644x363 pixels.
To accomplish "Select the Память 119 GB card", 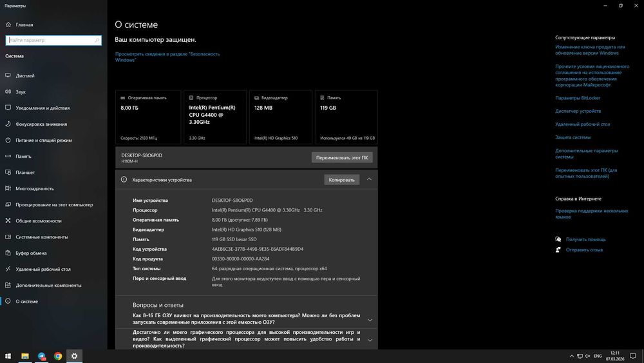I will click(346, 117).
